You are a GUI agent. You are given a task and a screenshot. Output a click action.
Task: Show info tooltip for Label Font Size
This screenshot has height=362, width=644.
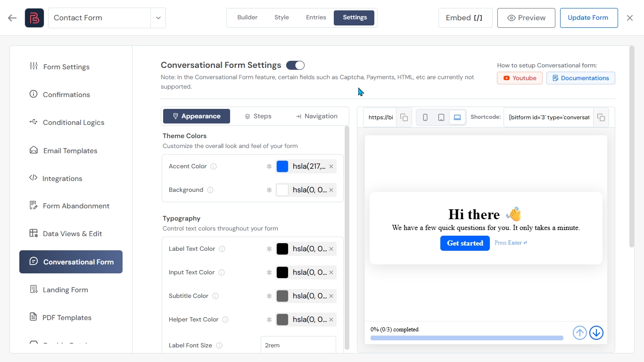click(219, 346)
